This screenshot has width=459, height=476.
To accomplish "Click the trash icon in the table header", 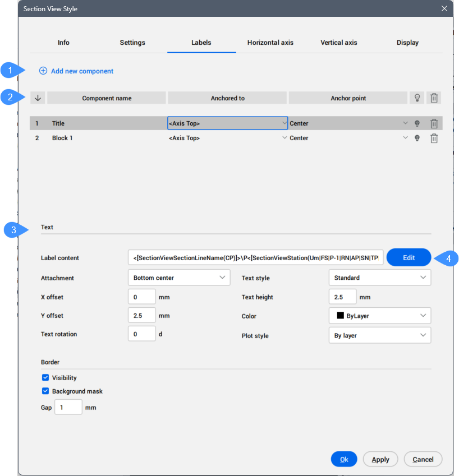I will tap(434, 98).
